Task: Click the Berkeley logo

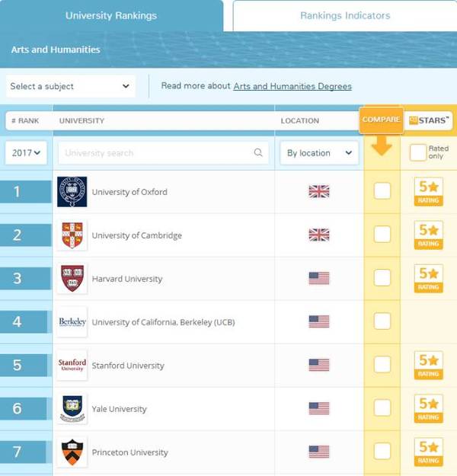Action: pyautogui.click(x=72, y=322)
